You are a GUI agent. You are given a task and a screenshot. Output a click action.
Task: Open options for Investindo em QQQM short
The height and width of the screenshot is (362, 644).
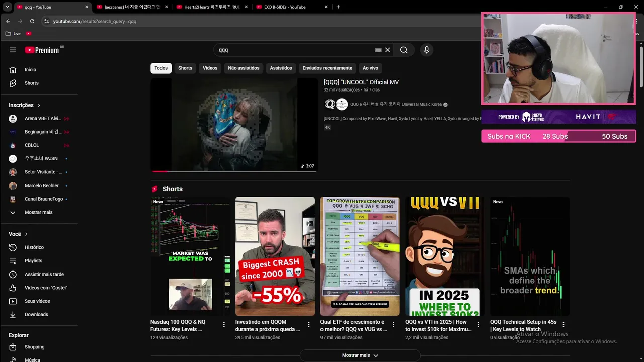[309, 325]
